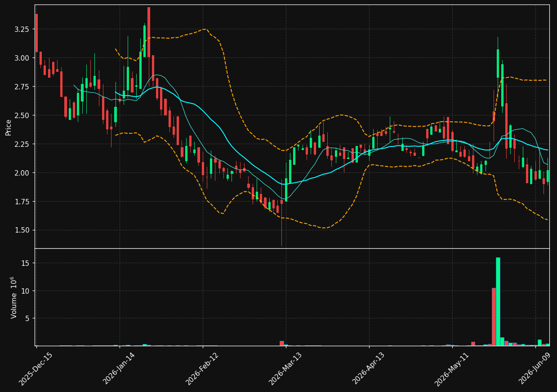
Task: Click the Price axis title
Action: point(9,127)
